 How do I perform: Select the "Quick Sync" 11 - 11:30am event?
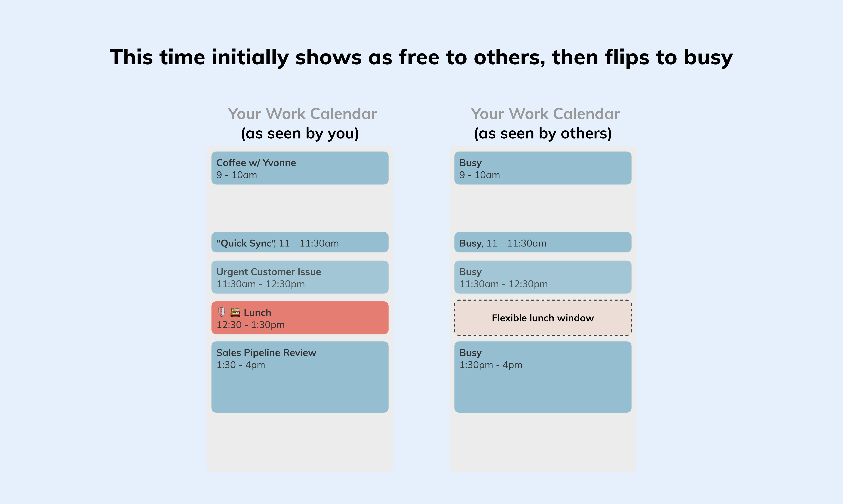300,242
